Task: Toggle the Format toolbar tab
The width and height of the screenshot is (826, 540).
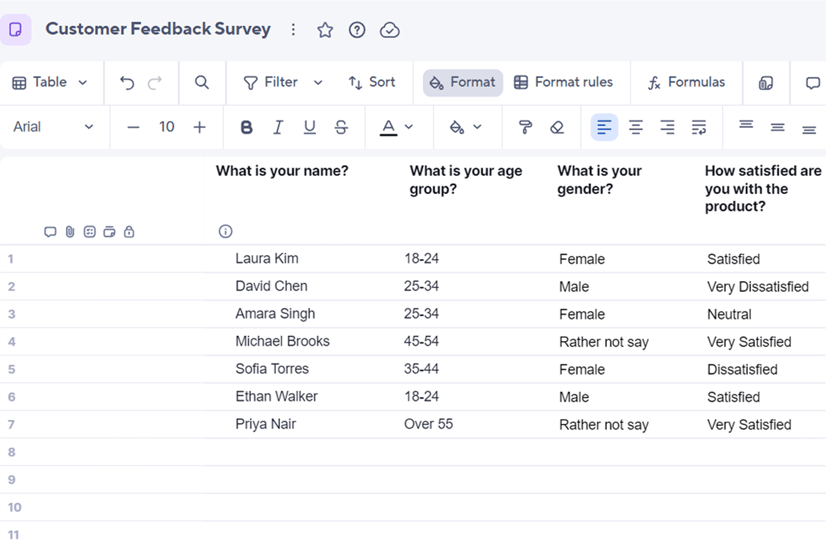Action: point(463,83)
